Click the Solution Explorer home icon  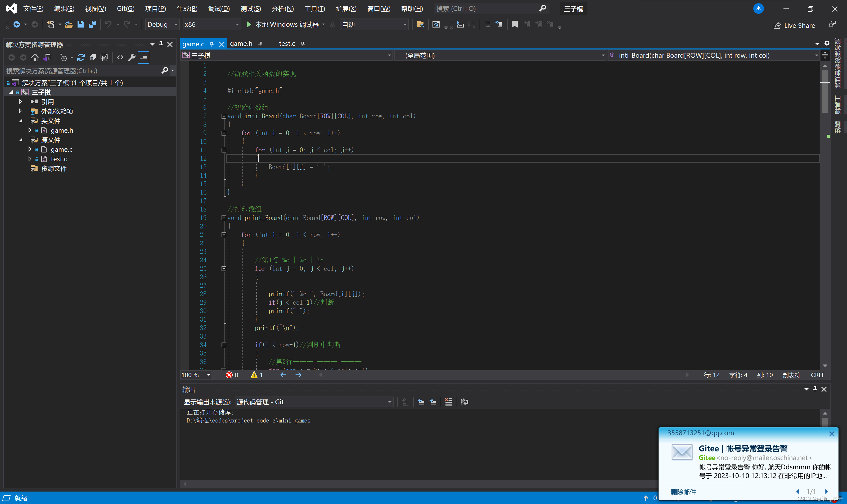[35, 57]
